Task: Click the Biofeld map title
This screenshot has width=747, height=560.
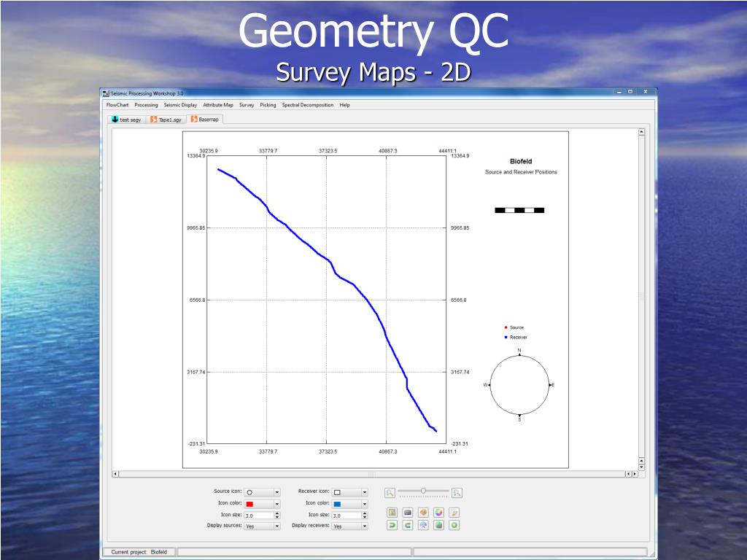Action: click(x=521, y=161)
